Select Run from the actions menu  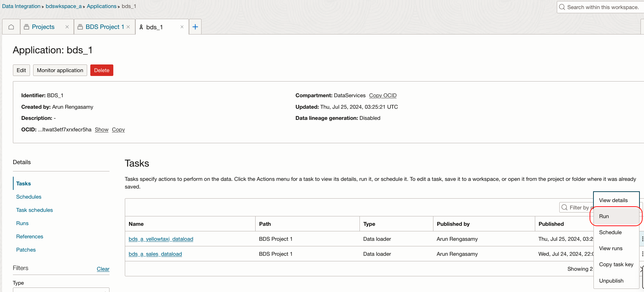[604, 216]
